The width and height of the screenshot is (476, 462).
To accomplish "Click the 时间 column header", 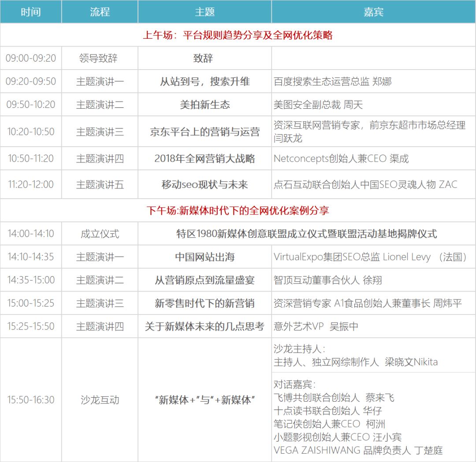I will 31,11.
